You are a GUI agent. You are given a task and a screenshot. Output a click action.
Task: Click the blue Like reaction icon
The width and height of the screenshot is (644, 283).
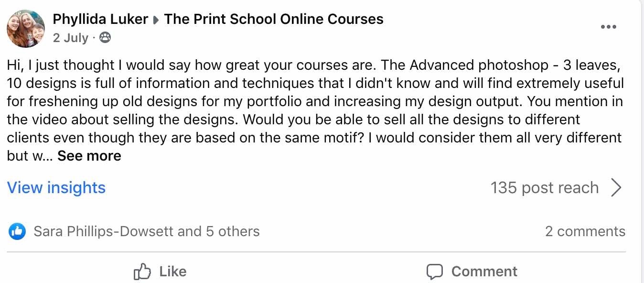17,232
